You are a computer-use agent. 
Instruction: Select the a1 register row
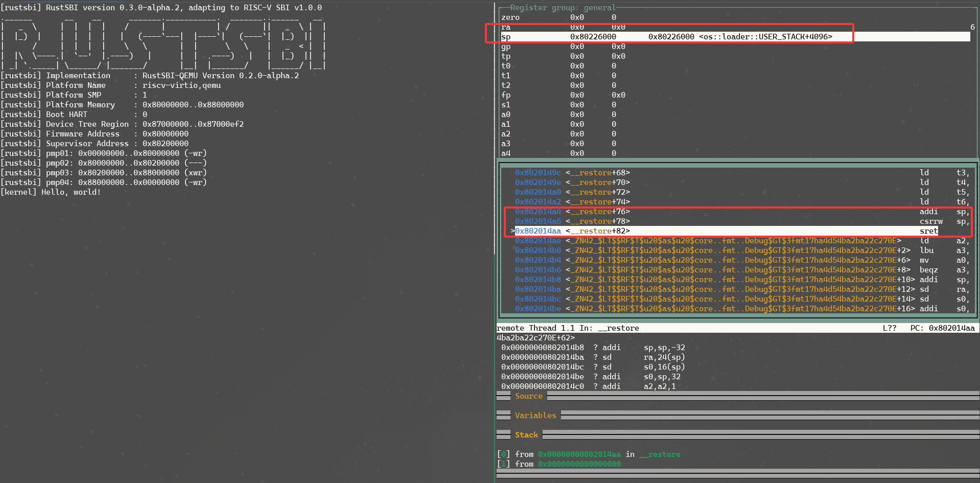coord(559,124)
